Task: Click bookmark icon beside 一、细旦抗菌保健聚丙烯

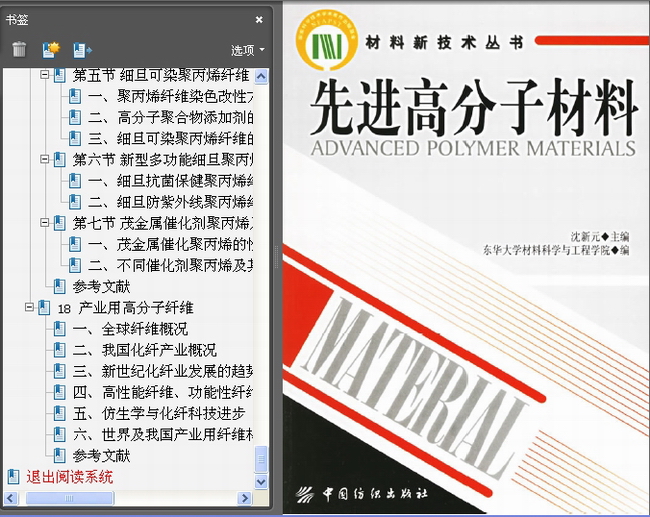Action: (75, 181)
